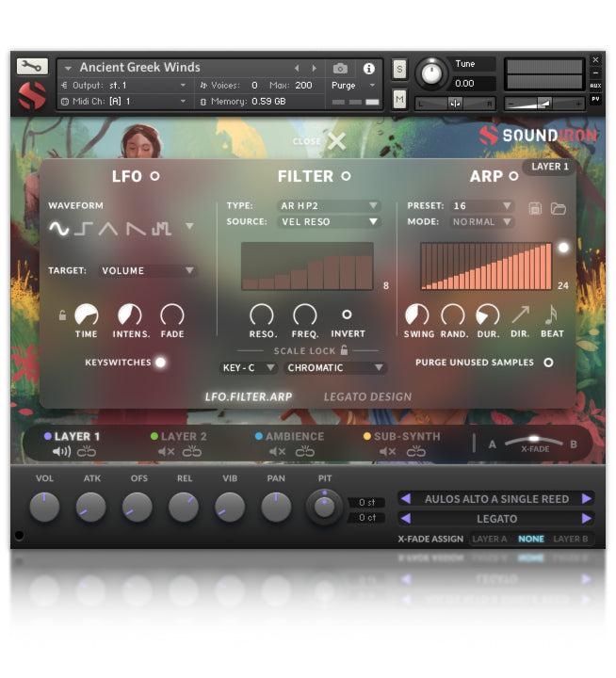Open the instrument info icon
This screenshot has width=616, height=678.
point(368,69)
